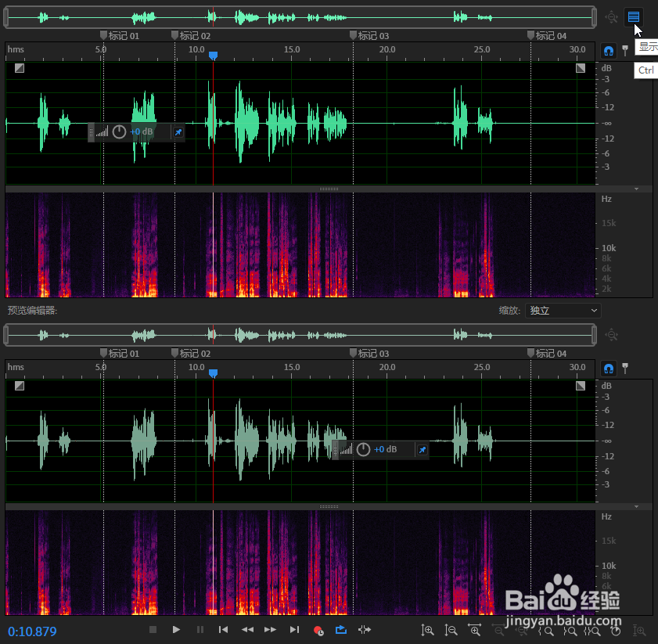Click the 0:10.879 time display
The height and width of the screenshot is (644, 658).
[x=32, y=631]
